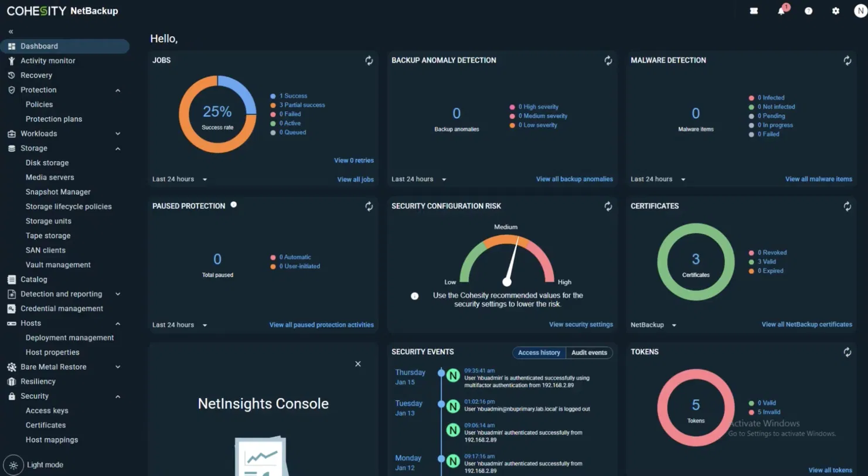Open Snapshot Manager in sidebar
Screen dimensions: 868x476
pos(58,192)
